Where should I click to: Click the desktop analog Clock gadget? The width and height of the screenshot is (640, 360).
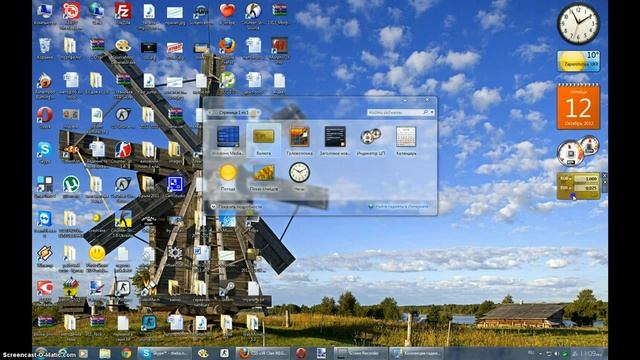pyautogui.click(x=578, y=24)
